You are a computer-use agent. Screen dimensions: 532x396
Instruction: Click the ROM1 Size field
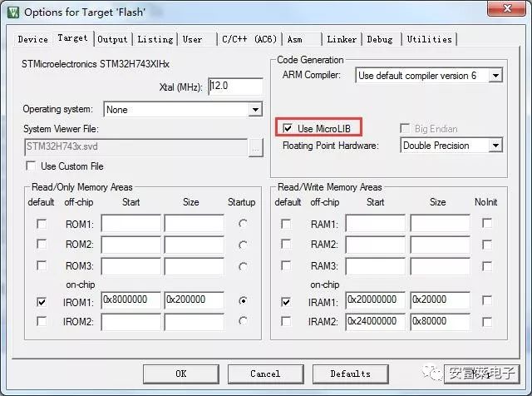click(194, 224)
